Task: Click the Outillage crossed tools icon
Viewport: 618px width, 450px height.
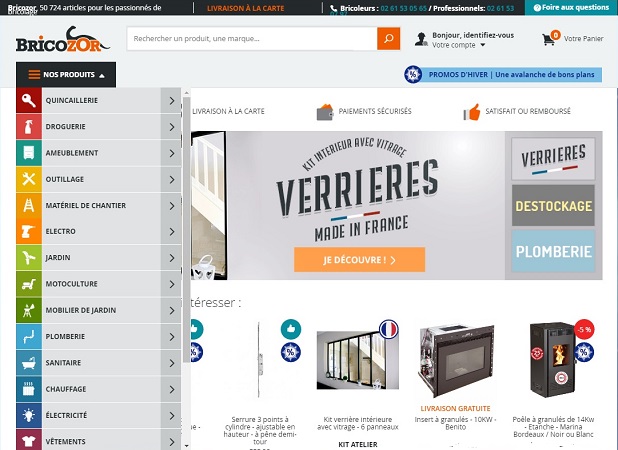Action: click(x=29, y=179)
